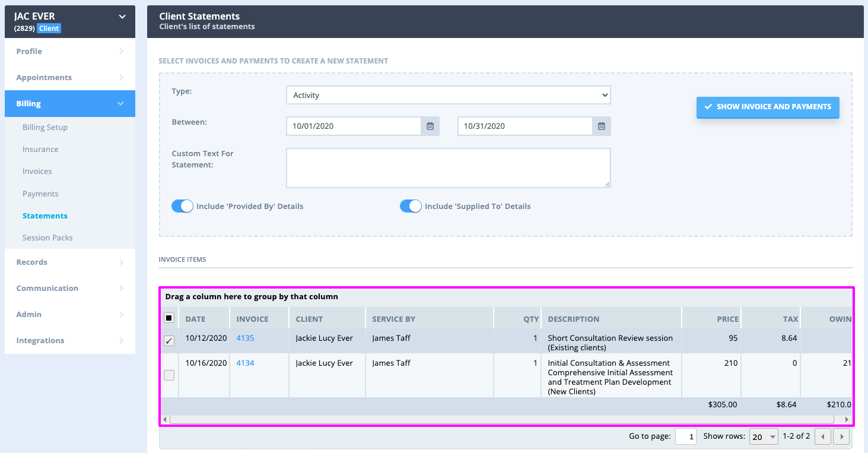
Task: Toggle the select-all checkbox in table header
Action: 169,318
